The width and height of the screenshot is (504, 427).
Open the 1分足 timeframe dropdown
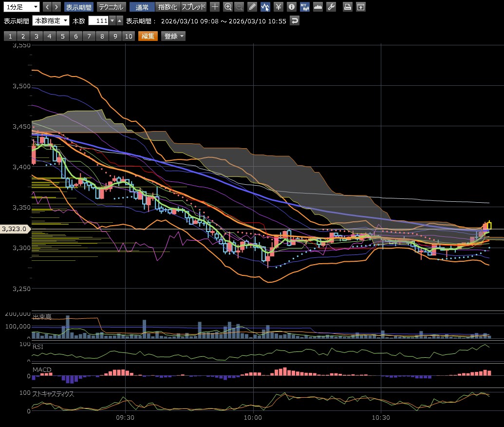click(21, 7)
